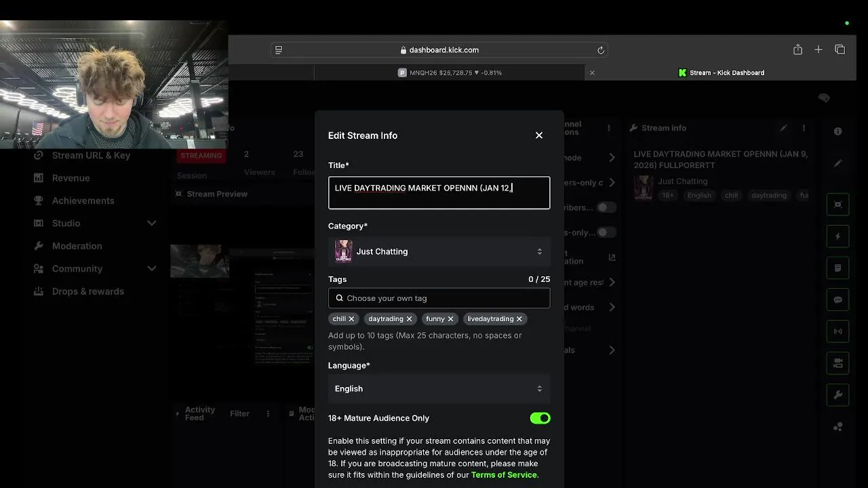The width and height of the screenshot is (868, 488).
Task: Toggle the switch beside 'ribers...' in Channel actions
Action: coord(606,207)
